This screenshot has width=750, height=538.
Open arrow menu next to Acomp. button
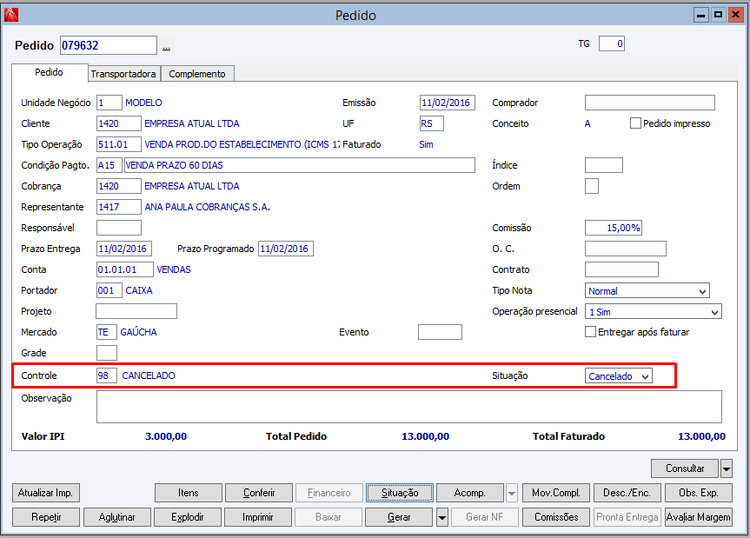tap(512, 493)
